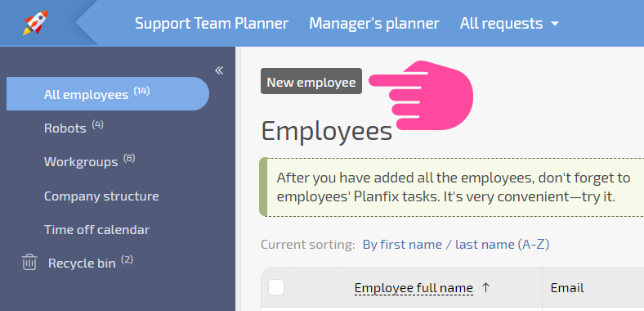This screenshot has height=311, width=644.
Task: Open the Time off calendar
Action: pos(96,229)
